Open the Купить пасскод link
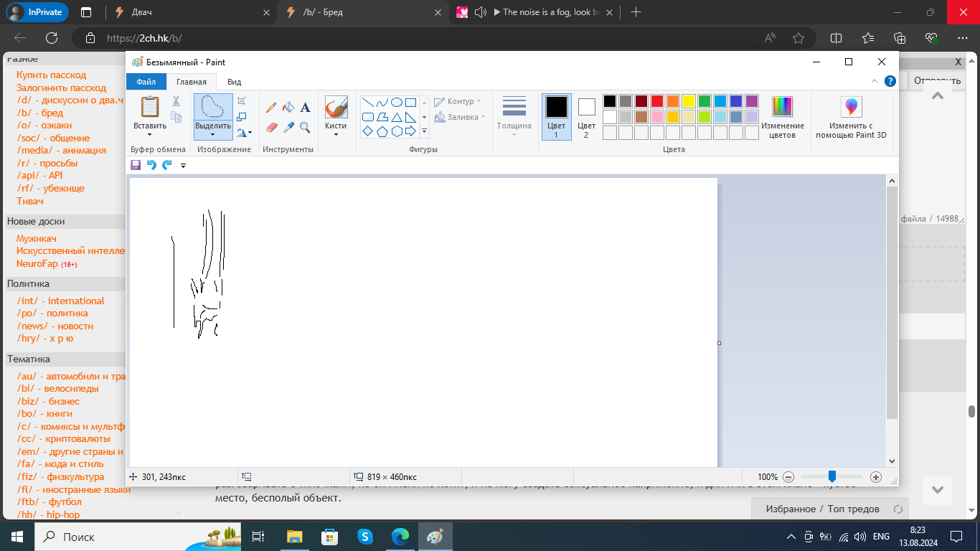 [x=51, y=75]
